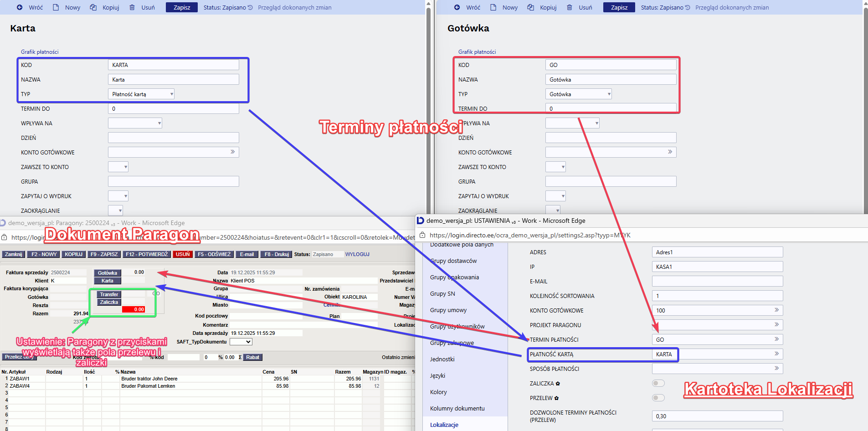Open ZAPYTAJ O WYDRUK dropdown in Karta form
868x431 pixels.
point(118,196)
